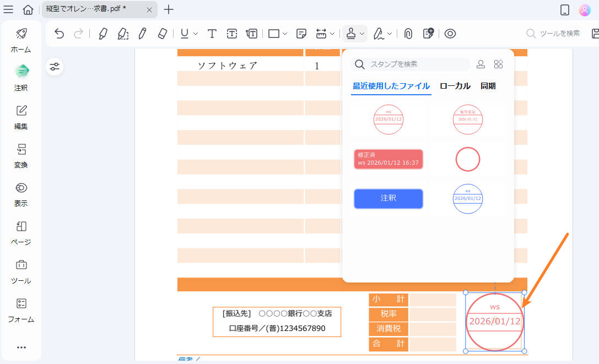Viewport: 599px width, 364px height.
Task: Expand the underline style dropdown
Action: tap(195, 34)
